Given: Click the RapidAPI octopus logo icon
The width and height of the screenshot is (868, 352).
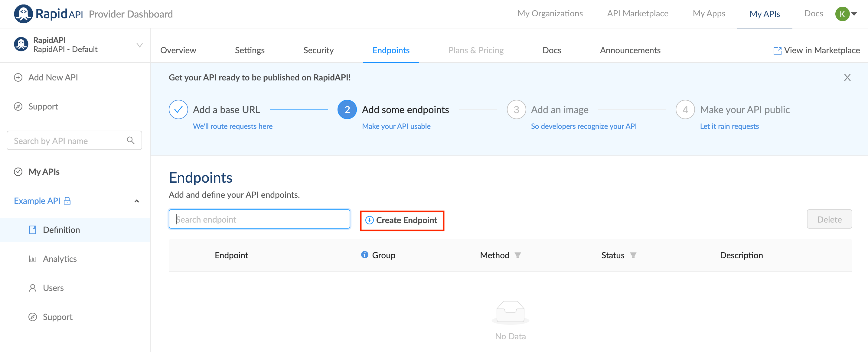Looking at the screenshot, I should tap(23, 14).
